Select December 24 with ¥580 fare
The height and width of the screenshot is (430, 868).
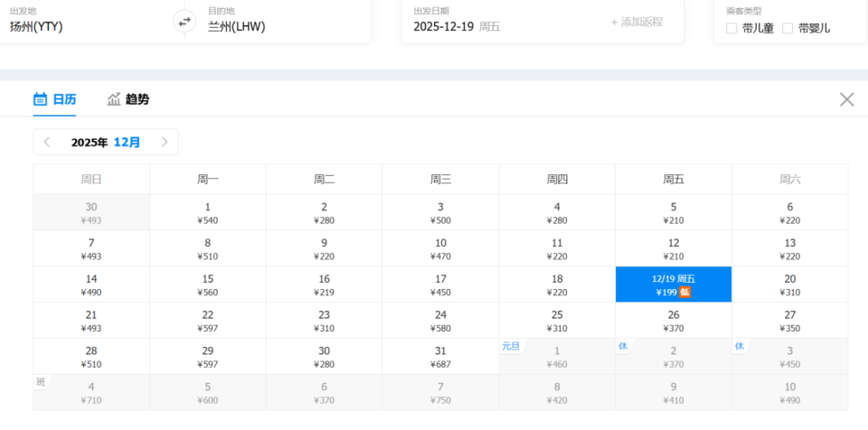pos(440,321)
